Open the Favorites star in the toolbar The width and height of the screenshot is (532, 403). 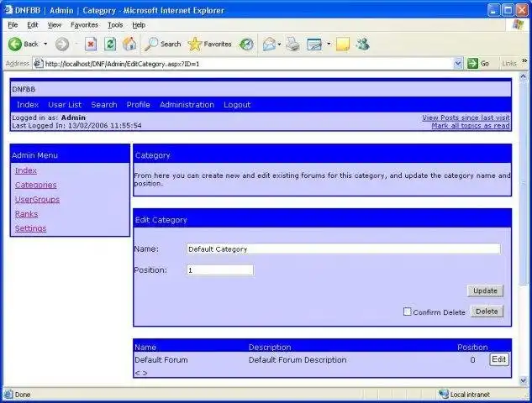click(209, 44)
